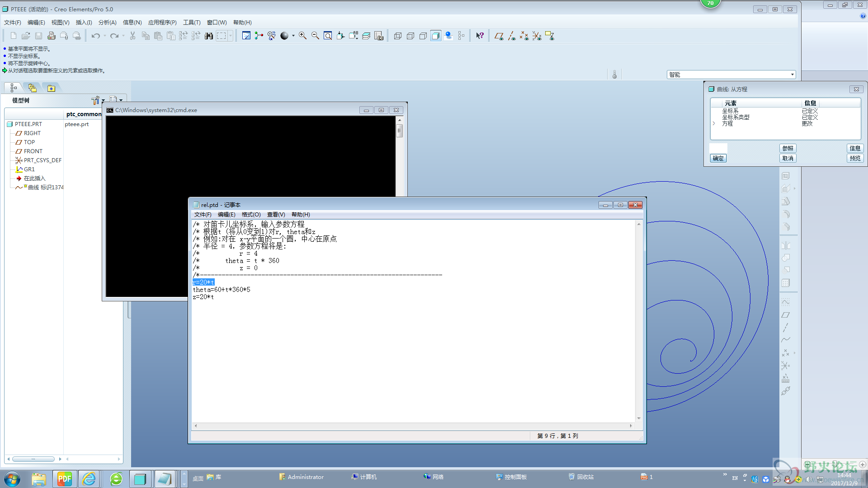Click theta=60+t*360*5 line in Notepad
Viewport: 868px width, 488px height.
tap(222, 290)
